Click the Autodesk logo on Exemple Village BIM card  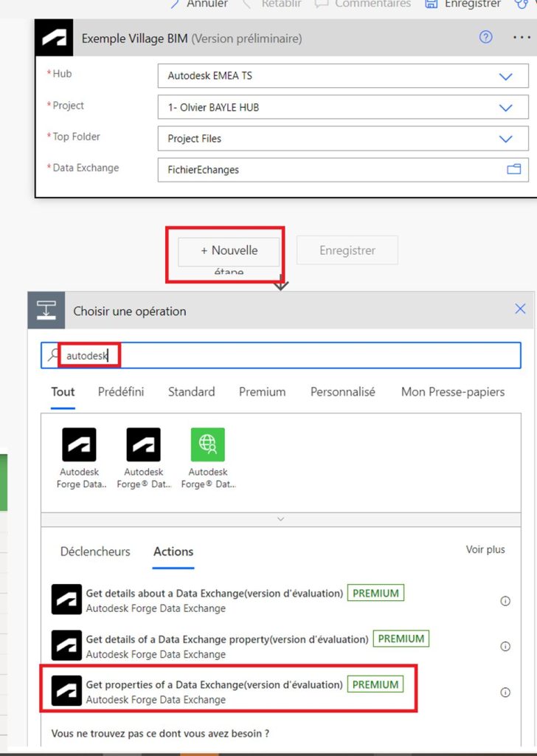click(x=54, y=38)
